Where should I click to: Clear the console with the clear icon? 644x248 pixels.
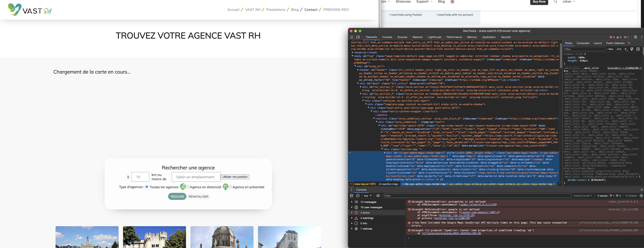(358, 196)
